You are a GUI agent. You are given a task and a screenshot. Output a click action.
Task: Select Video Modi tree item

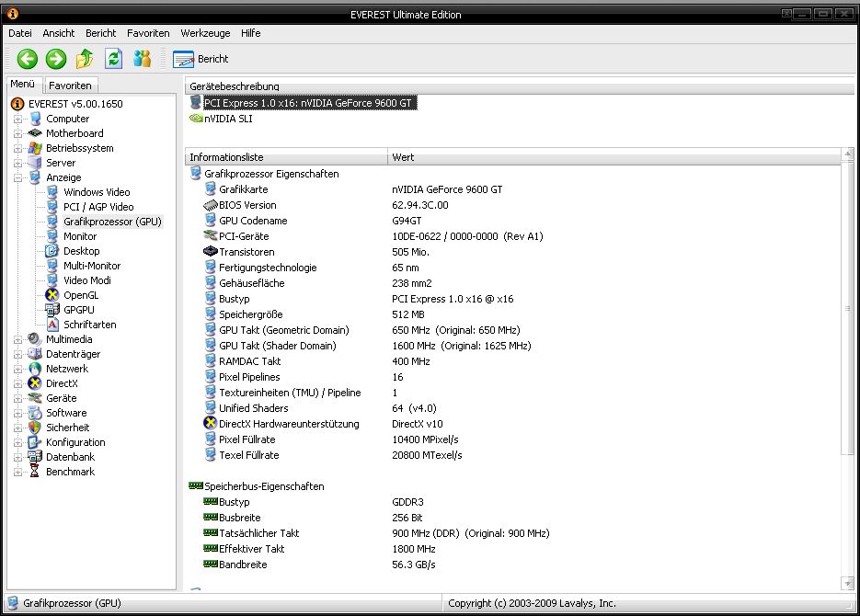point(87,280)
